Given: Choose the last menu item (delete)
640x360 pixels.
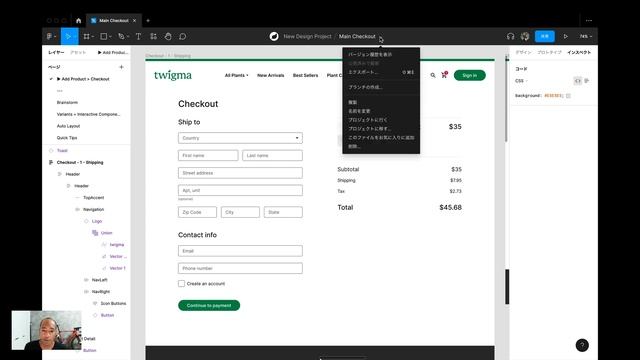Looking at the screenshot, I should click(x=381, y=146).
